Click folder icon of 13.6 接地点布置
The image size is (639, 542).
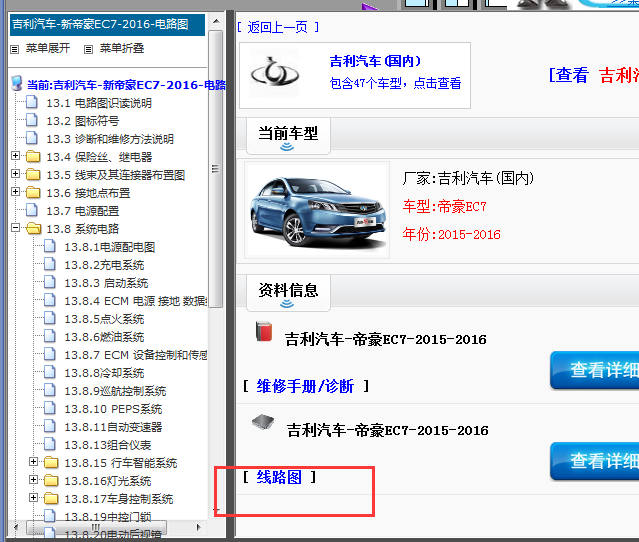tap(33, 192)
